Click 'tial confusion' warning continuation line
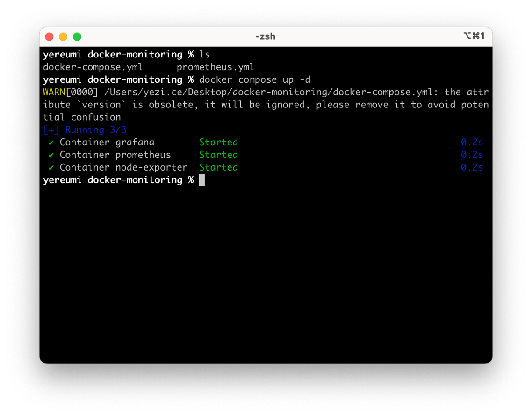Image resolution: width=532 pixels, height=415 pixels. coord(82,117)
